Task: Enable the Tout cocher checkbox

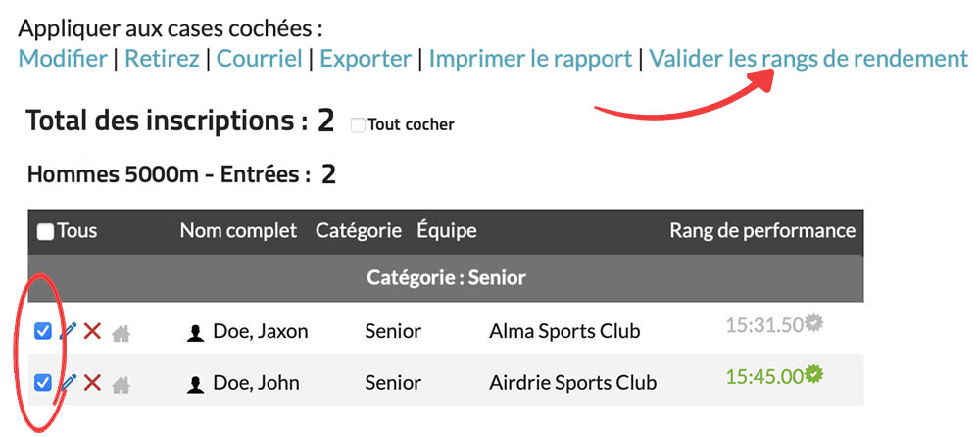Action: [358, 125]
